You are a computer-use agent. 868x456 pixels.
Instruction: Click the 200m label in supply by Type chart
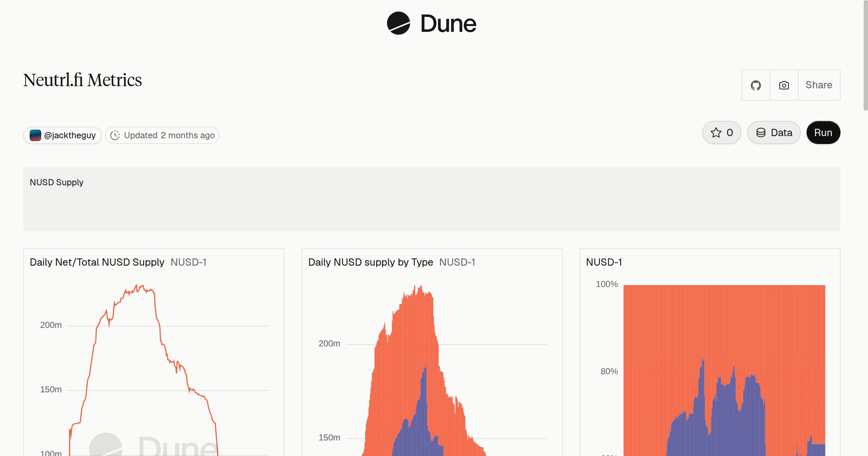(x=329, y=343)
